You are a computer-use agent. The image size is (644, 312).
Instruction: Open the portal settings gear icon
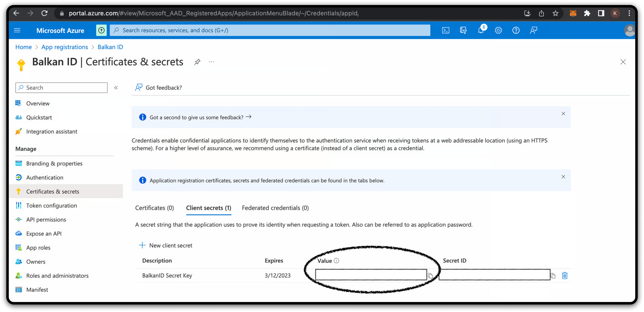498,30
